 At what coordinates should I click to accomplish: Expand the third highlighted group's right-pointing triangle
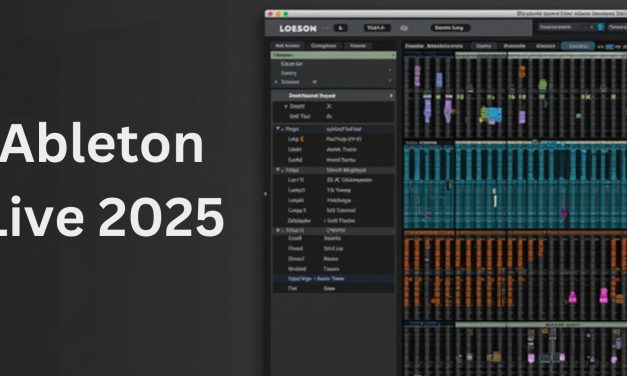pyautogui.click(x=278, y=230)
